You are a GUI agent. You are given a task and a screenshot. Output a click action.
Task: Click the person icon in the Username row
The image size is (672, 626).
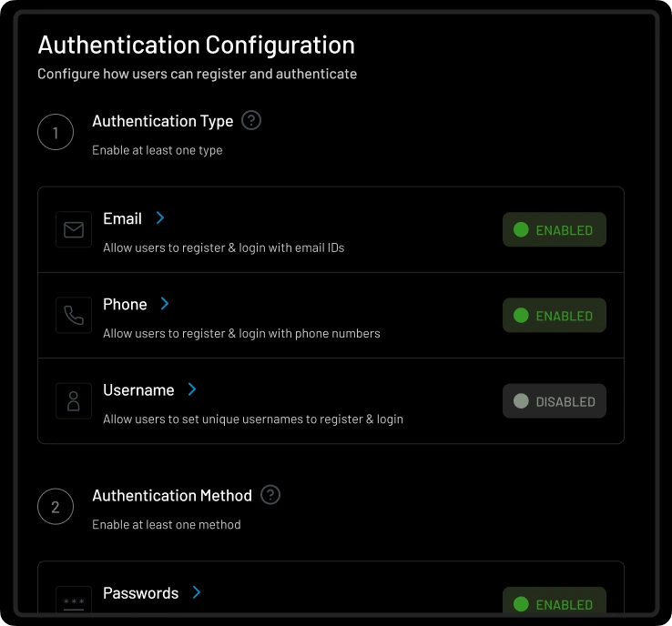(74, 401)
